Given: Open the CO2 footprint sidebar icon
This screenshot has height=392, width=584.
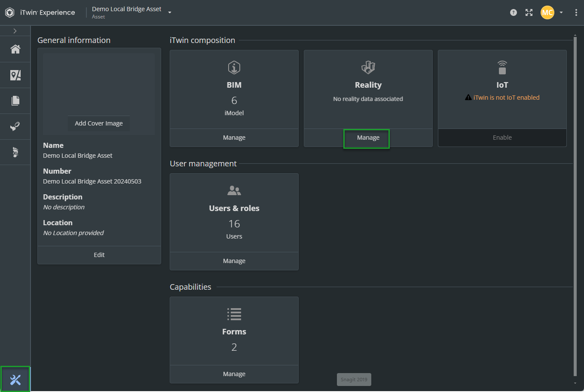Looking at the screenshot, I should (15, 152).
